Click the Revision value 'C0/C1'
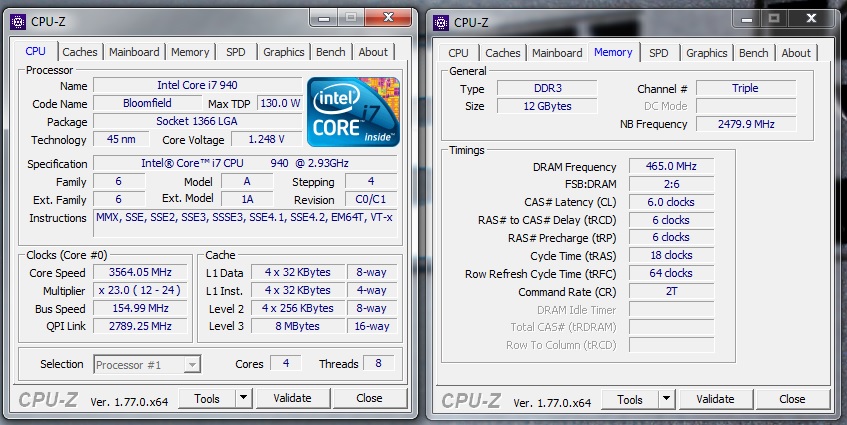This screenshot has height=425, width=847. (x=371, y=199)
